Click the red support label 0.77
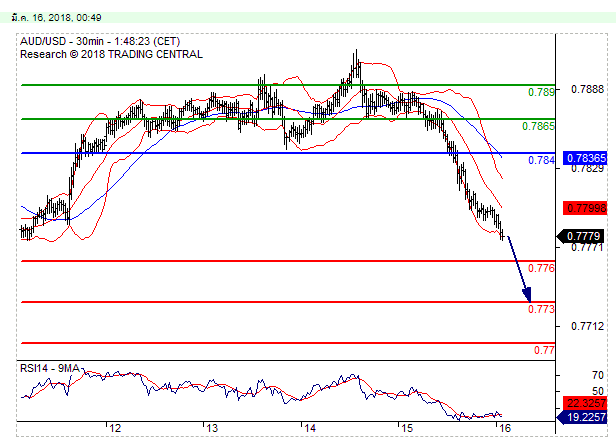Viewport: 616px width, 441px height. (544, 350)
